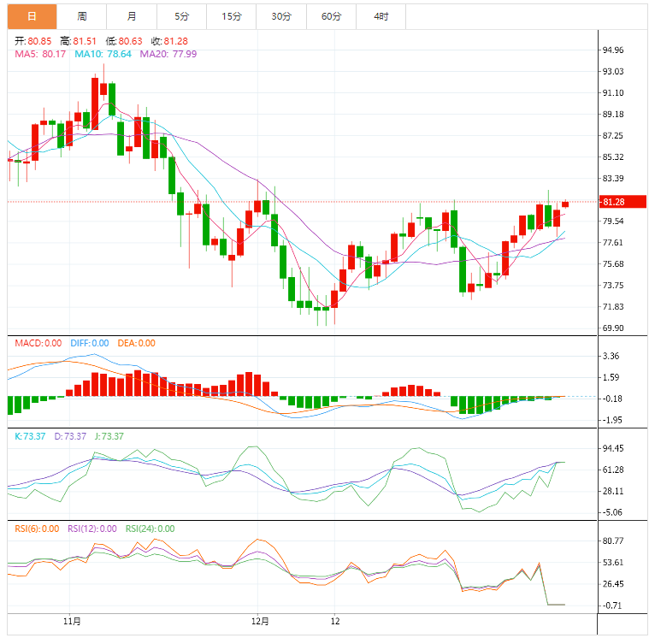Click the K:73.37 KDJ label
This screenshot has width=655, height=644.
tap(30, 436)
